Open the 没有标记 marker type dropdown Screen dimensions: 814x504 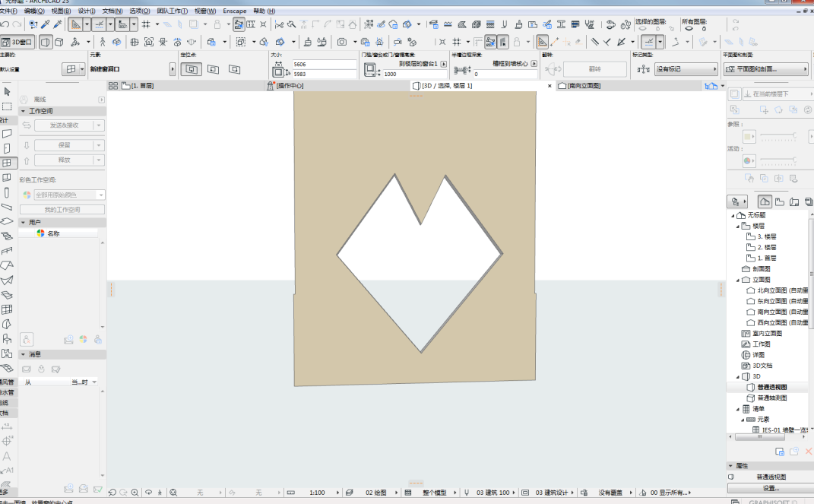click(x=686, y=69)
